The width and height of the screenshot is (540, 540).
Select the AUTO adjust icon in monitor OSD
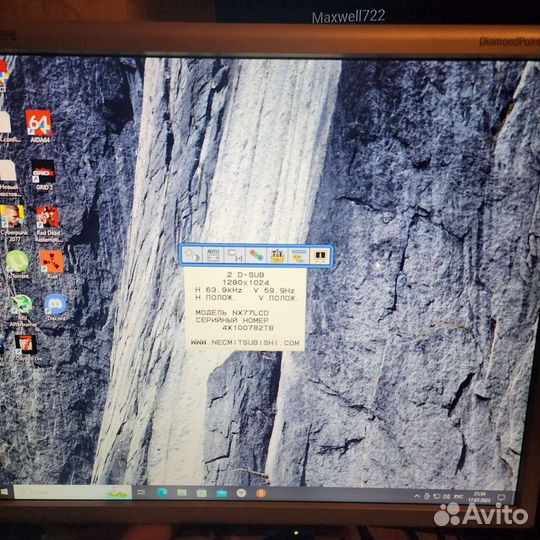(x=213, y=256)
